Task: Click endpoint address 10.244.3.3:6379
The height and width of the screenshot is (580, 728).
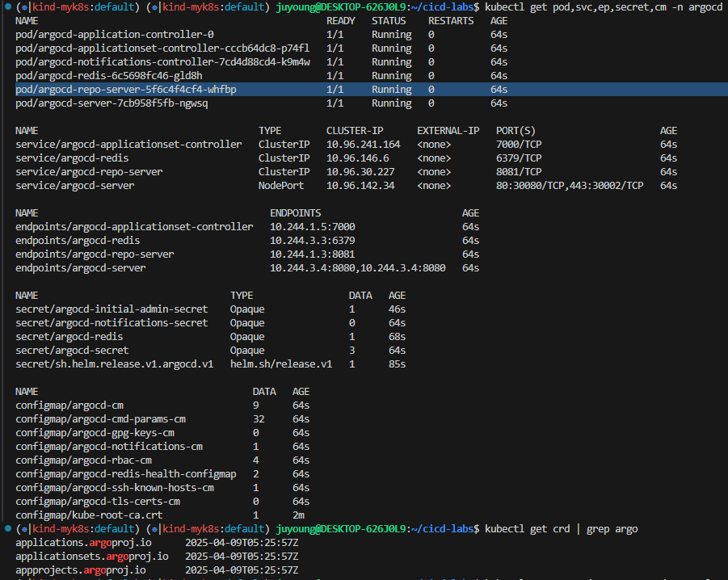Action: point(313,241)
